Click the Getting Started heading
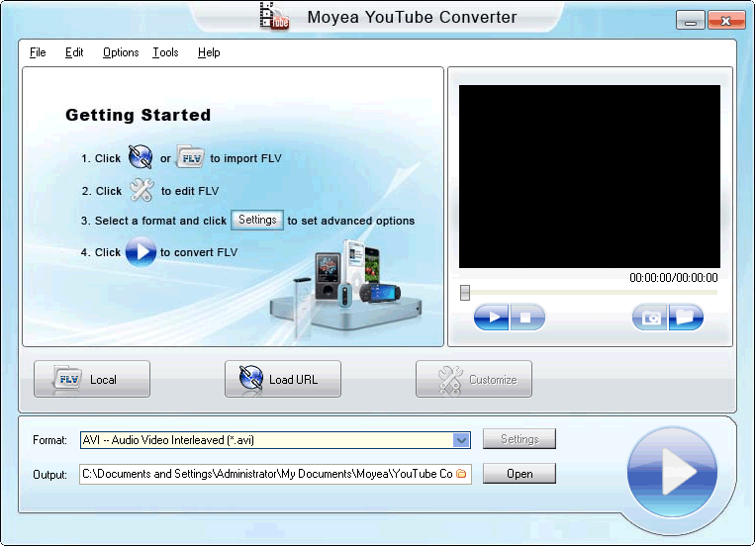This screenshot has width=756, height=547. [138, 115]
